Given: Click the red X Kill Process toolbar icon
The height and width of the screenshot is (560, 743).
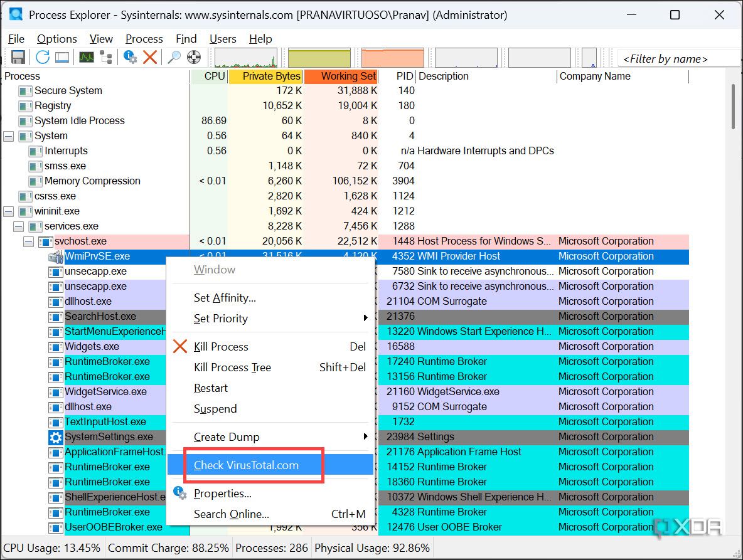Looking at the screenshot, I should point(150,57).
